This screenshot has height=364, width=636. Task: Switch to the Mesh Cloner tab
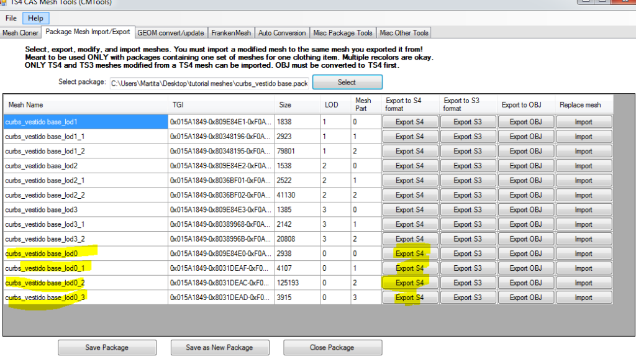pyautogui.click(x=21, y=33)
